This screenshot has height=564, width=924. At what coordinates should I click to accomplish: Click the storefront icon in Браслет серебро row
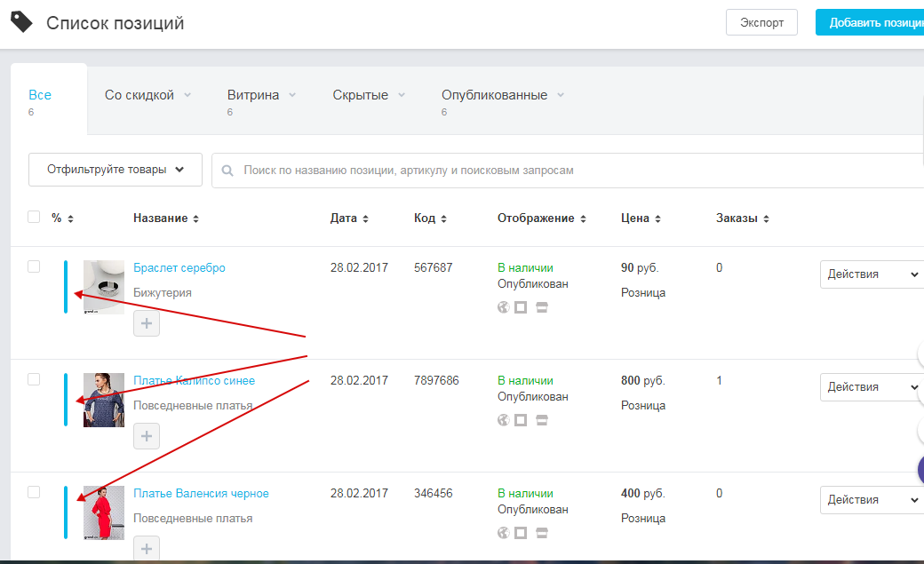[542, 307]
